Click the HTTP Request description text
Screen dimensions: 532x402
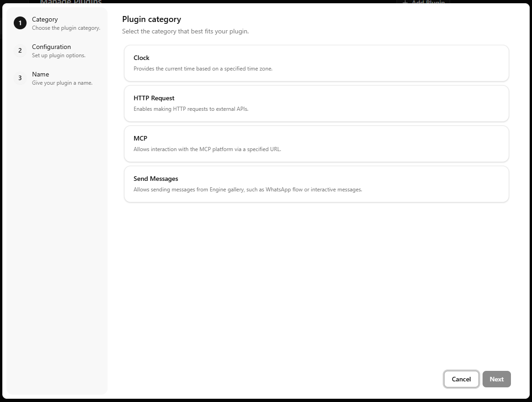click(190, 109)
